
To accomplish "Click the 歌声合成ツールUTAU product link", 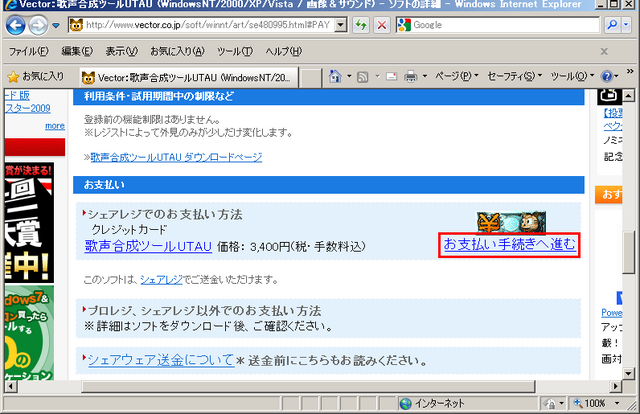I will click(x=148, y=246).
